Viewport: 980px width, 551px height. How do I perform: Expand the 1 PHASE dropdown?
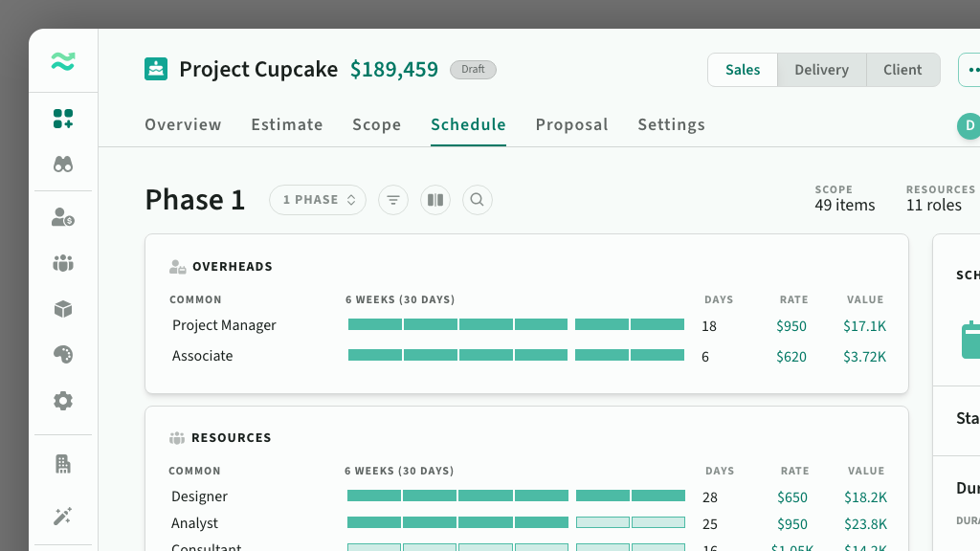(x=318, y=200)
